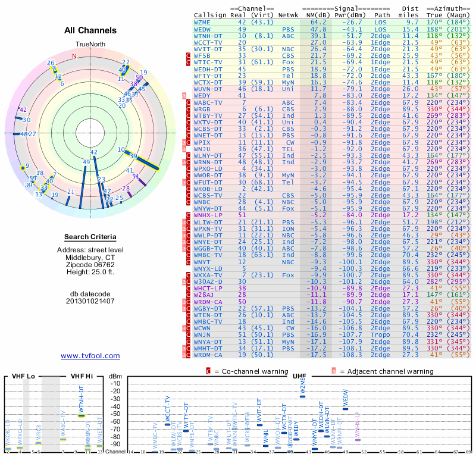Click the warning icons beside WLIW-DT
The height and width of the screenshot is (457, 476).
tap(186, 222)
